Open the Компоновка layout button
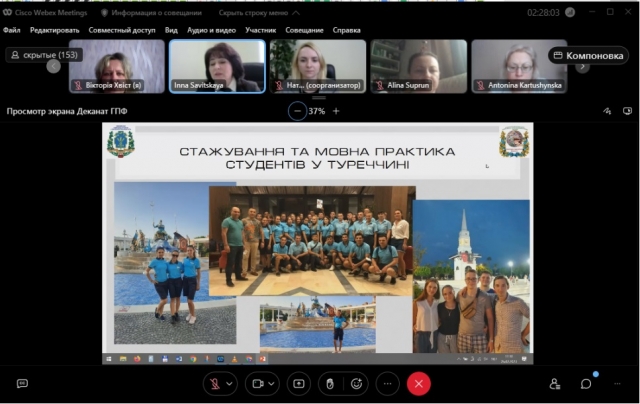640x404 pixels. (x=588, y=55)
